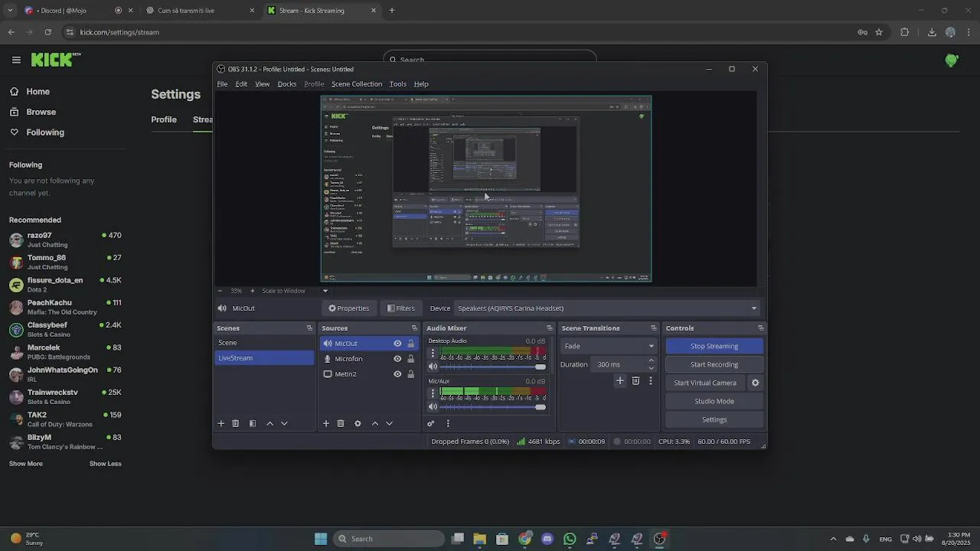The height and width of the screenshot is (551, 980).
Task: Open transition properties three-dot menu
Action: (651, 380)
